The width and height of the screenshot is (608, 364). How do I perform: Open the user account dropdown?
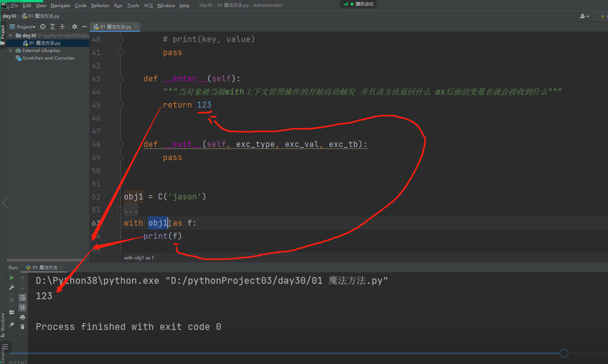(584, 16)
